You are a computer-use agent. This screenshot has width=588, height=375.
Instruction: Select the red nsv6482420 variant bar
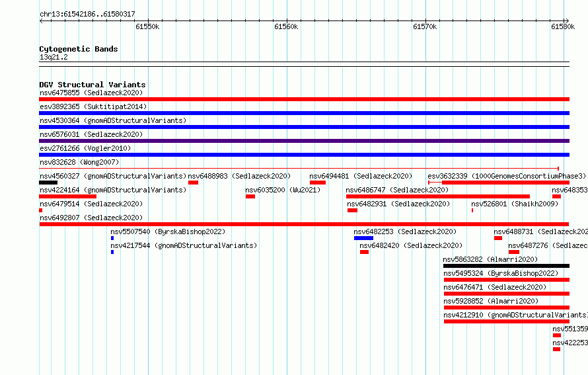[364, 252]
